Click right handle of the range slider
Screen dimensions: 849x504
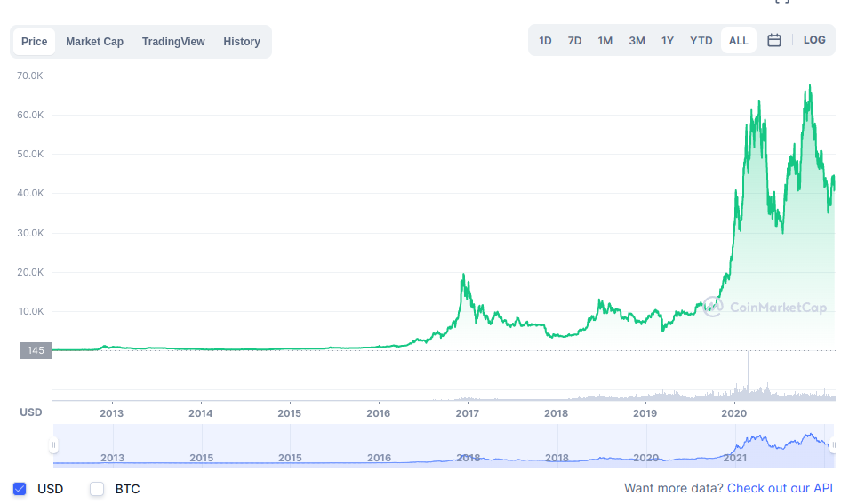pos(834,445)
